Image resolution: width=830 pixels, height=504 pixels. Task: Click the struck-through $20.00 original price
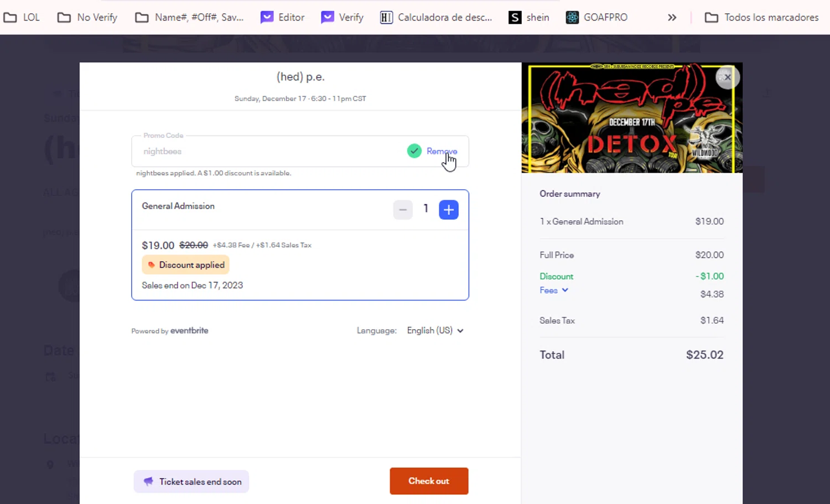point(194,245)
